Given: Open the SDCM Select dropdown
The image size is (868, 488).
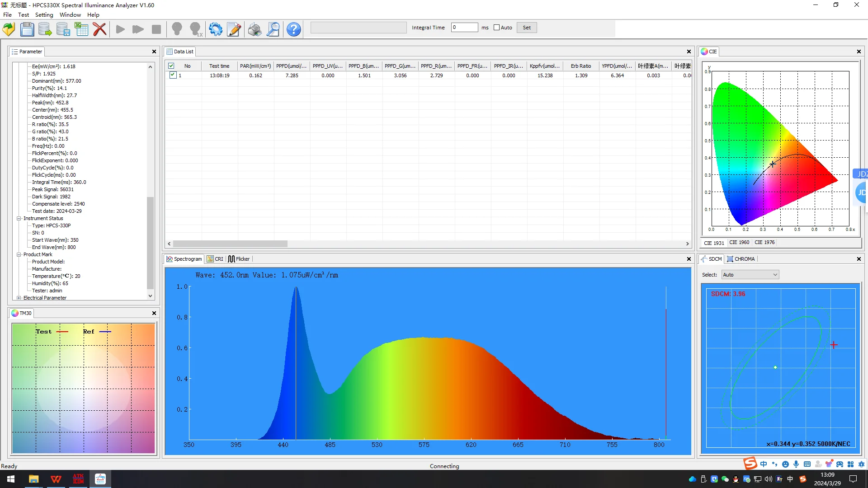Looking at the screenshot, I should tap(750, 275).
